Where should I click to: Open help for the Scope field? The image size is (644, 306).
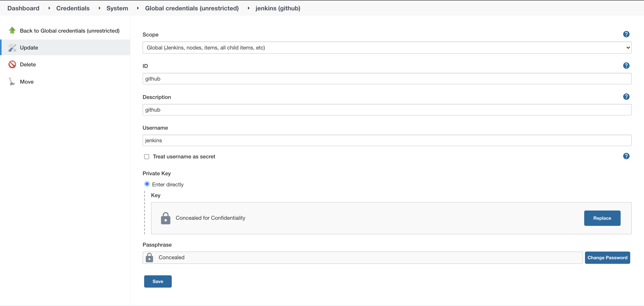pos(626,34)
